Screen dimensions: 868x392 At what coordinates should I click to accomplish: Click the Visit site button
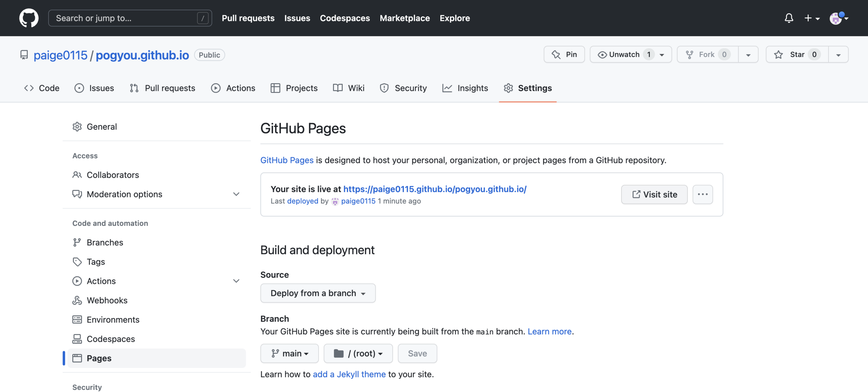click(x=654, y=194)
